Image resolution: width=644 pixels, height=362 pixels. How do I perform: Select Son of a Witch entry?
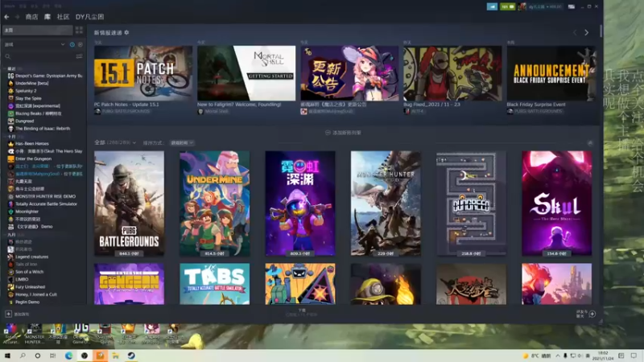[26, 272]
